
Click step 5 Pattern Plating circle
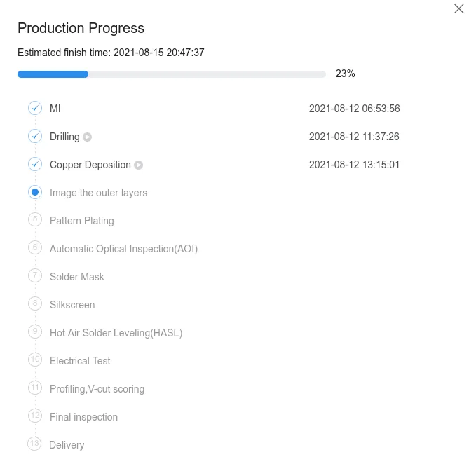[x=35, y=219]
